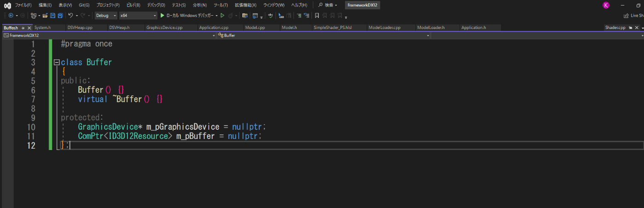Click the ローカル Windows デバッガー run button
This screenshot has height=208, width=644.
190,15
